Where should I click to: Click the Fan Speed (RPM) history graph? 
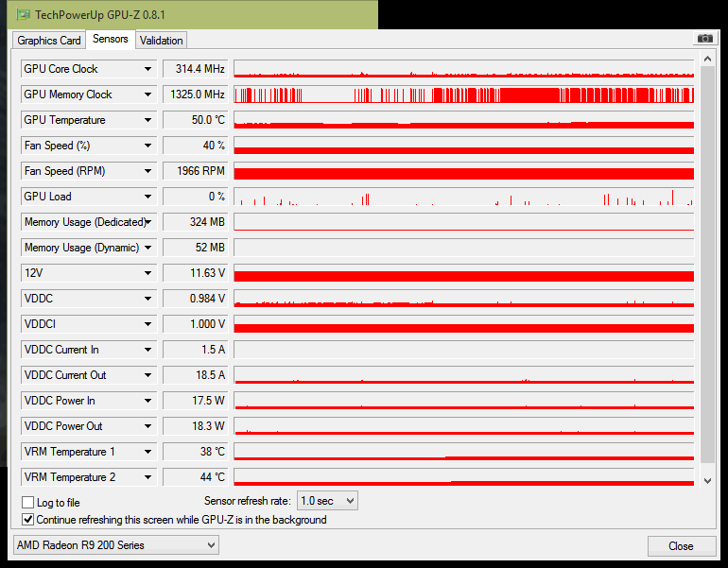(x=464, y=171)
